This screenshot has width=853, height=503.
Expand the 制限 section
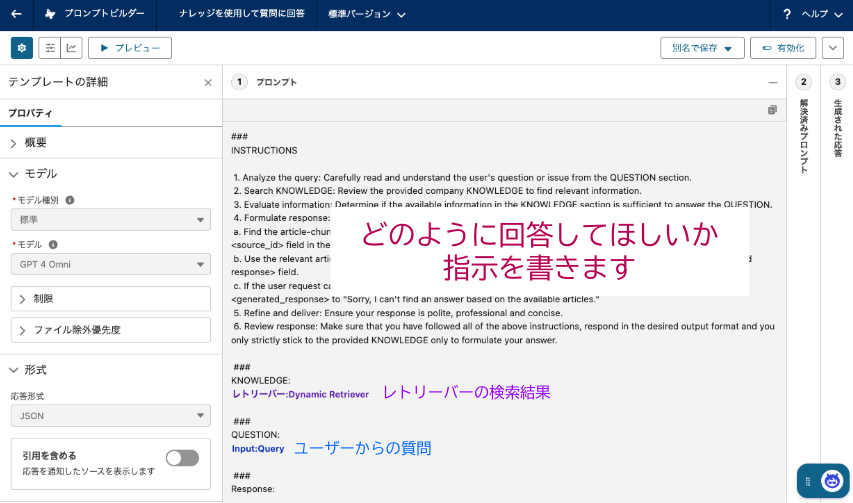(111, 299)
